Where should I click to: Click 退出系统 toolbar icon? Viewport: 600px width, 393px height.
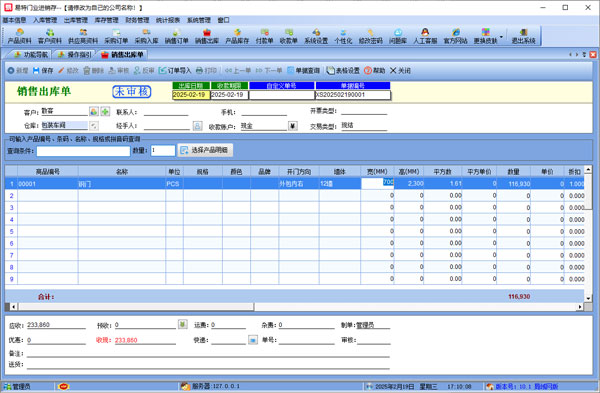(523, 36)
